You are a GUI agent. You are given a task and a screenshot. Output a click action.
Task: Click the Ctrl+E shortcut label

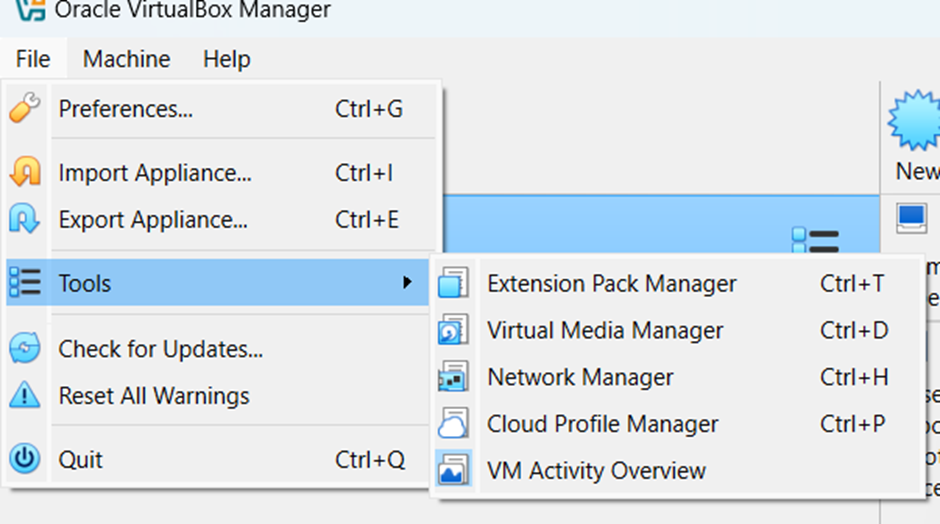366,219
